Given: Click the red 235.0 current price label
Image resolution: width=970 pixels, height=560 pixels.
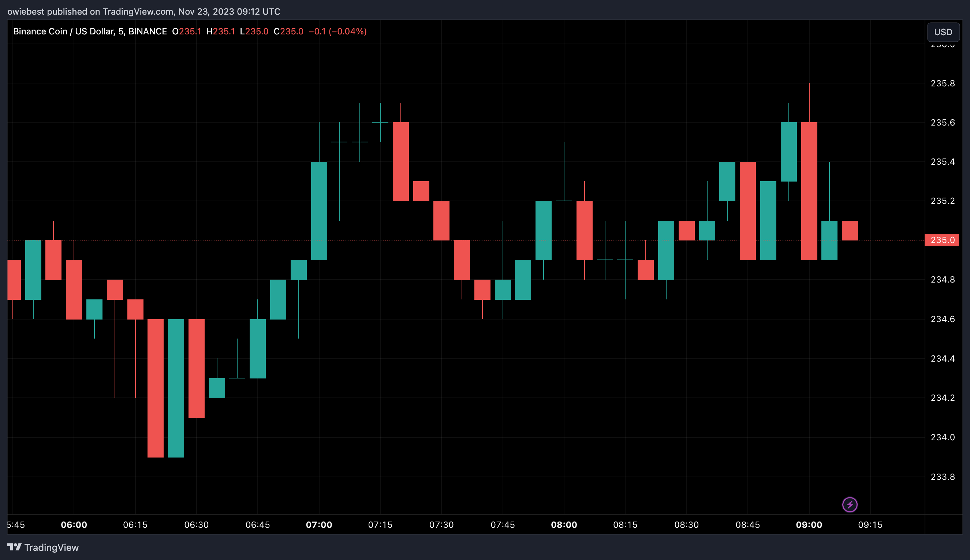Looking at the screenshot, I should (942, 240).
